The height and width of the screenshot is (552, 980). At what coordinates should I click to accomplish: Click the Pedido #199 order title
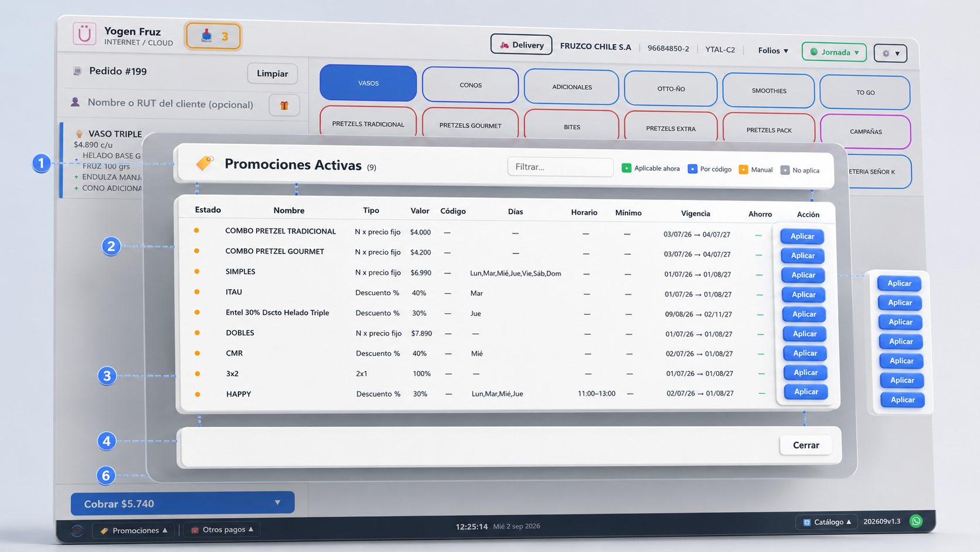pos(118,71)
